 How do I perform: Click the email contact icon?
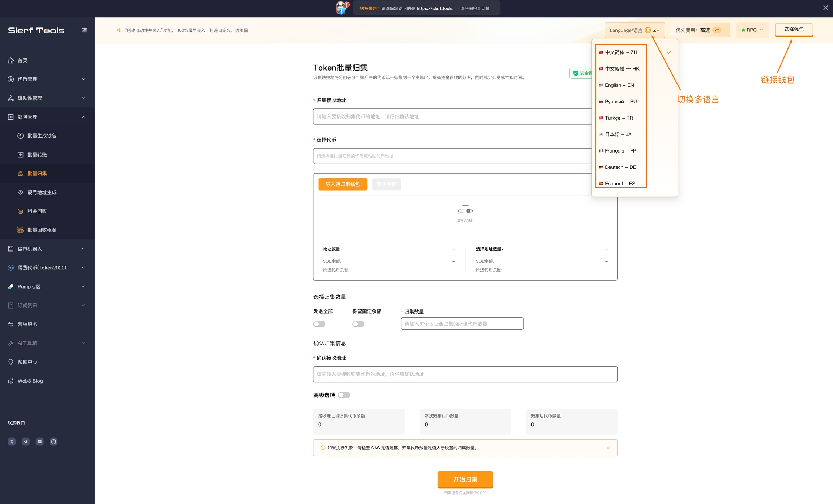click(x=40, y=441)
